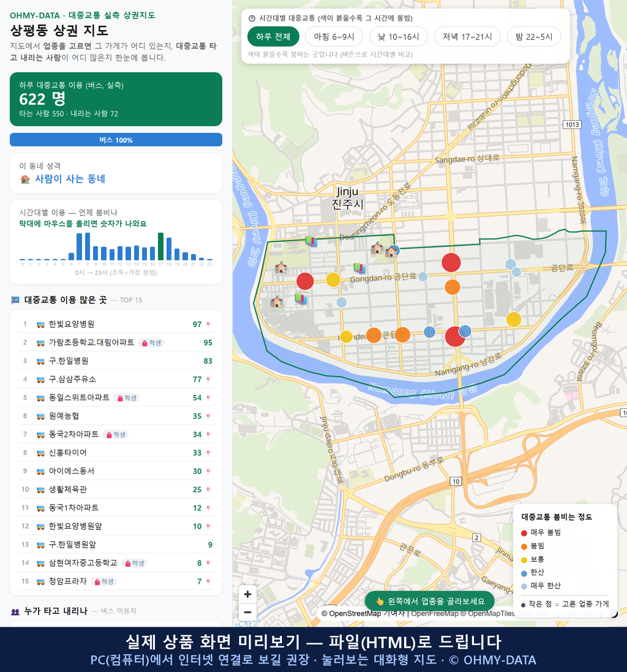The width and height of the screenshot is (627, 672).
Task: Switch to the 아침 6~9시 time filter
Action: pyautogui.click(x=334, y=37)
